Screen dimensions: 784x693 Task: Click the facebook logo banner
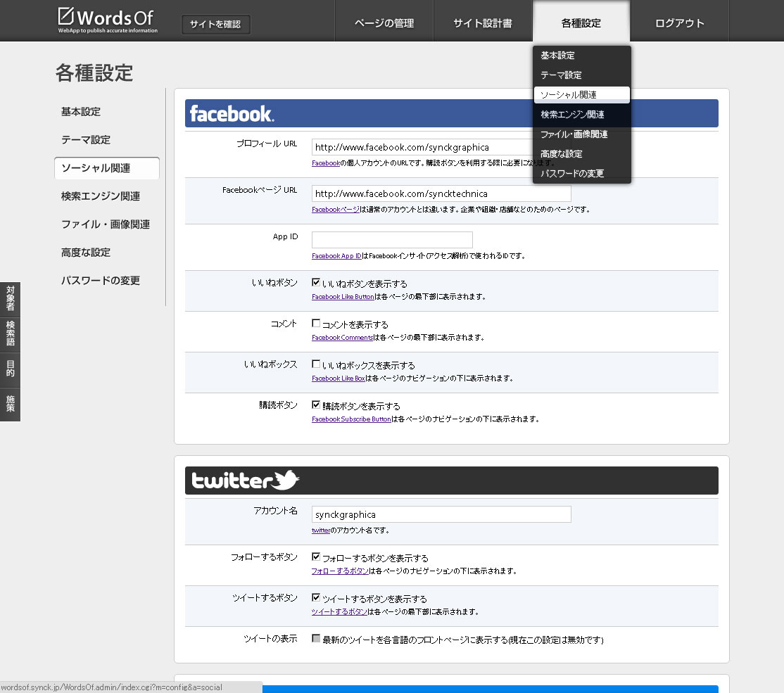452,113
